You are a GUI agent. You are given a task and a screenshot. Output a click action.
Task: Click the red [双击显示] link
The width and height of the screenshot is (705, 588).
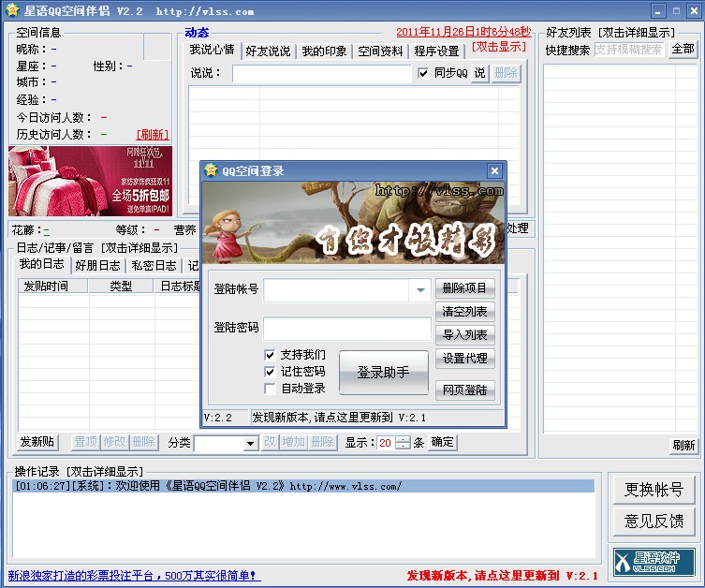(x=499, y=46)
